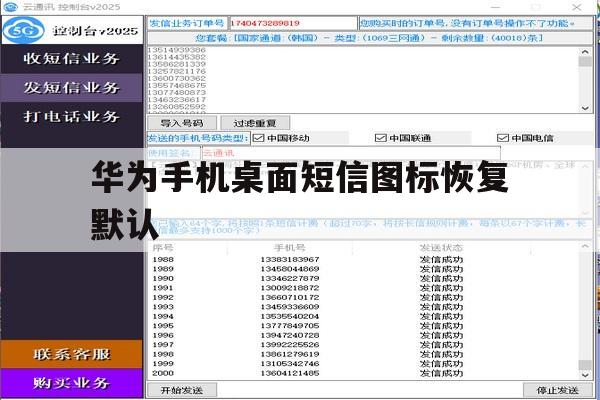Click the title bar app icon
600x400 pixels.
click(x=10, y=7)
